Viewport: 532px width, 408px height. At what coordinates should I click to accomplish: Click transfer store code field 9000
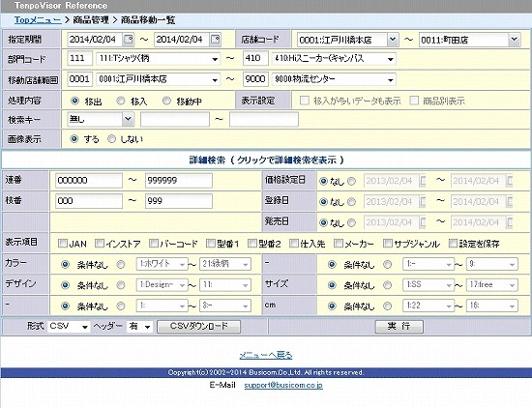click(255, 79)
